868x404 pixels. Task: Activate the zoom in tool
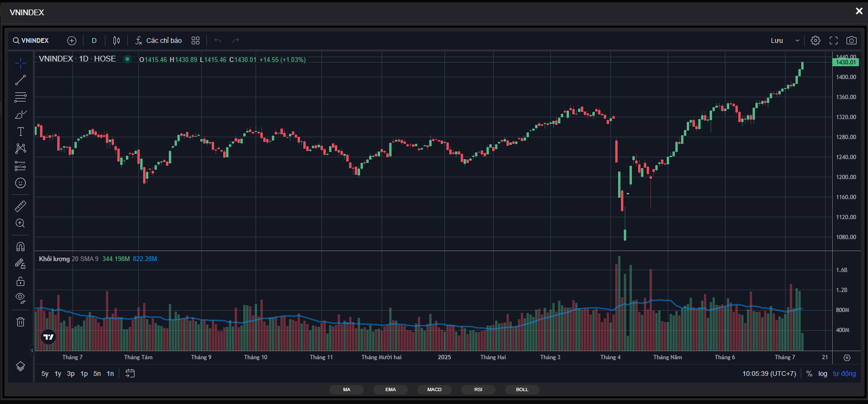point(21,223)
